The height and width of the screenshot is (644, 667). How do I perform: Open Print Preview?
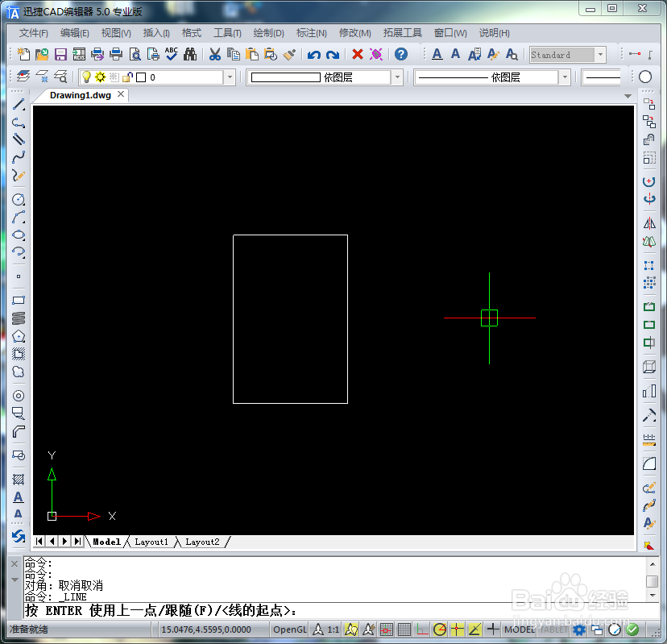(135, 54)
